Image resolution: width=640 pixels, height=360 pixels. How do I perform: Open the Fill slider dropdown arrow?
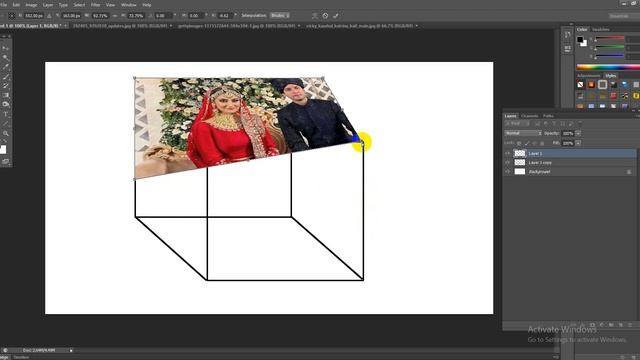point(578,143)
